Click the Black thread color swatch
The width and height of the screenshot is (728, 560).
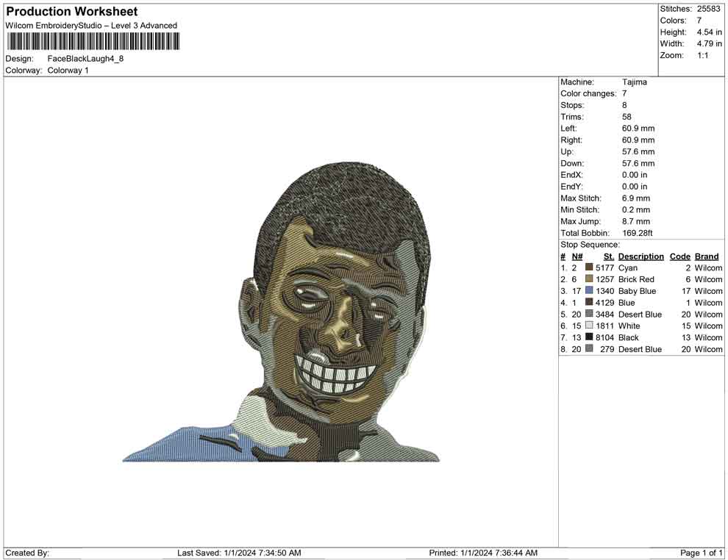[x=589, y=337]
